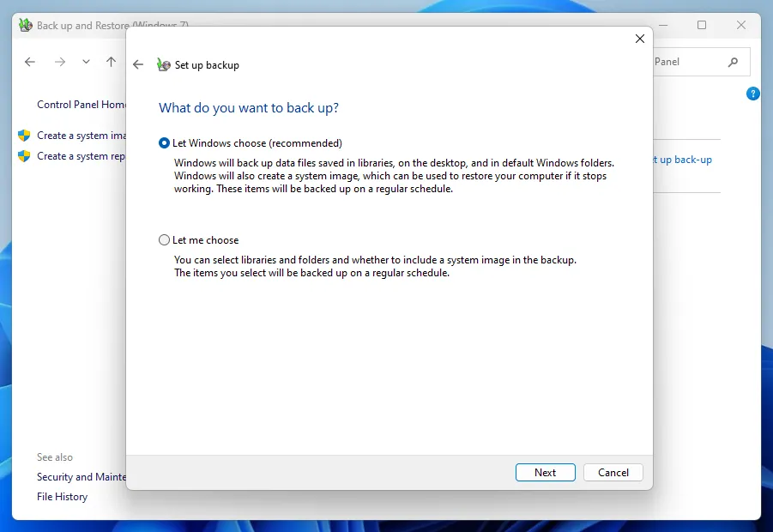Click the Set up backup wizard icon

coord(164,64)
